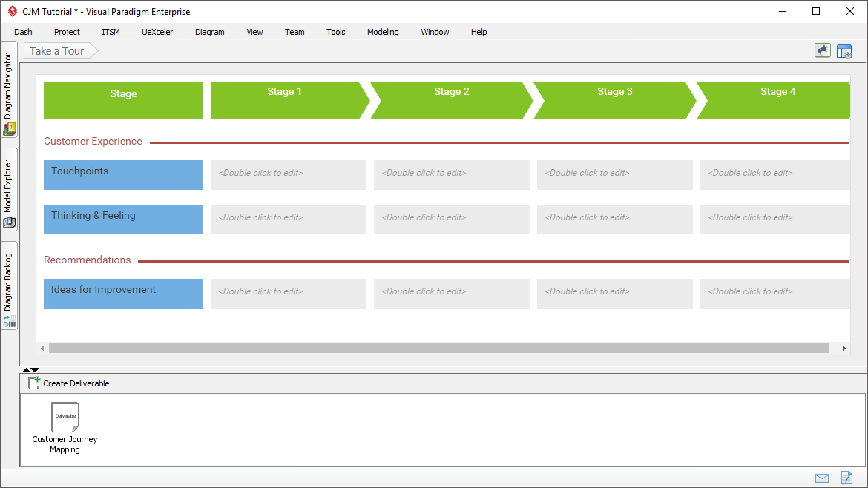Click Ideas for Improvement cell under Stage 4
868x488 pixels.
[775, 293]
